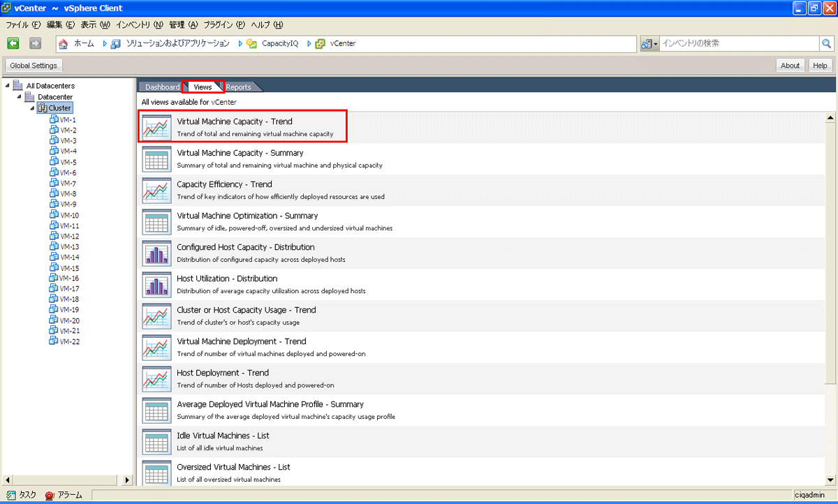
Task: Select the Cluster node in the tree
Action: [x=59, y=108]
